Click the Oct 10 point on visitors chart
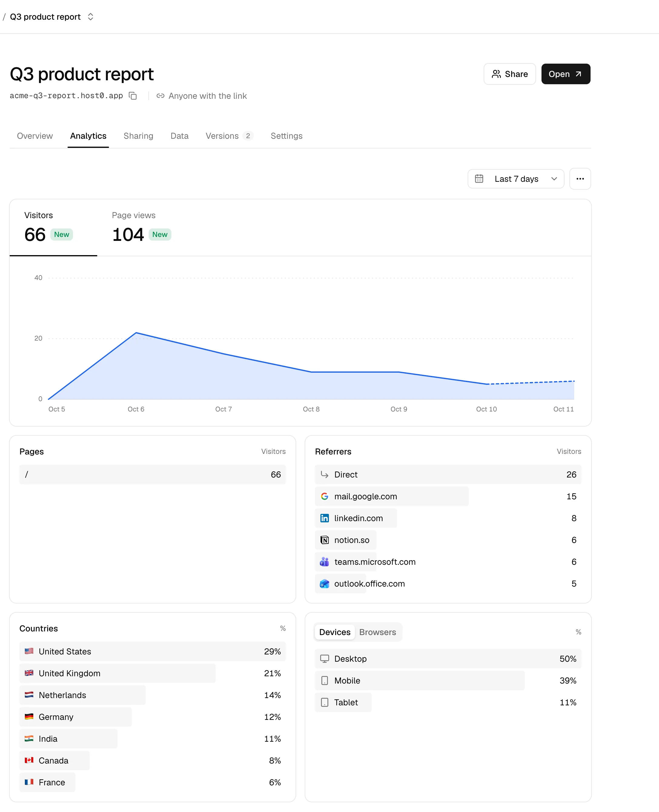Image resolution: width=659 pixels, height=812 pixels. click(486, 384)
